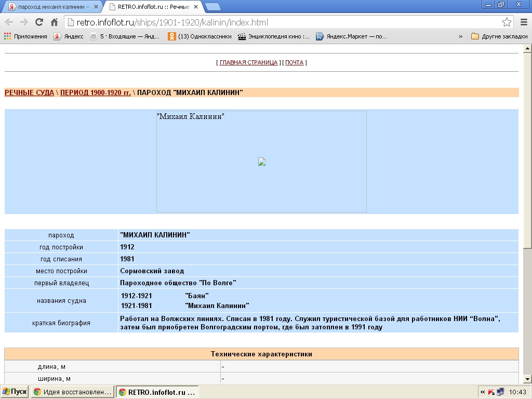Expand hidden system tray icons

click(x=483, y=392)
